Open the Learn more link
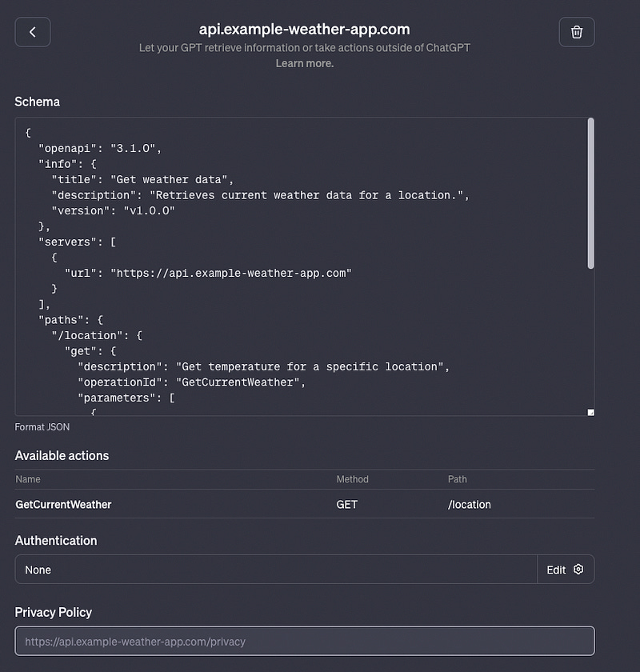This screenshot has height=672, width=640. click(304, 62)
